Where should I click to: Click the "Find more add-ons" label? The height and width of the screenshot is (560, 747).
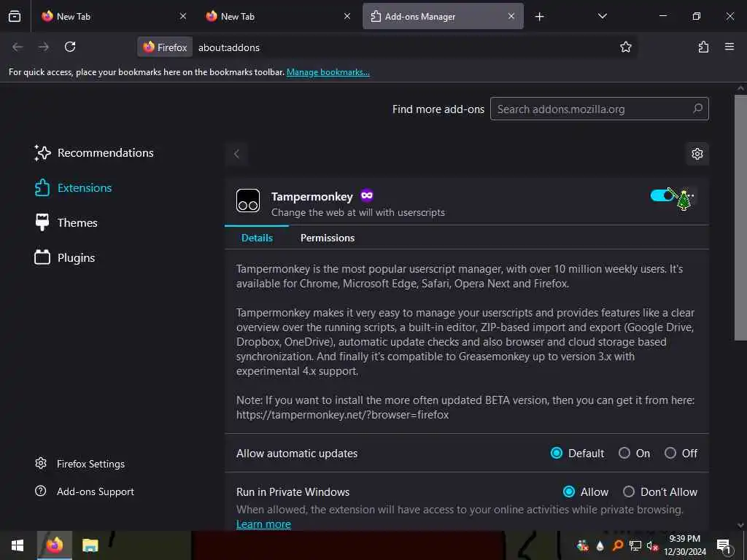[438, 109]
